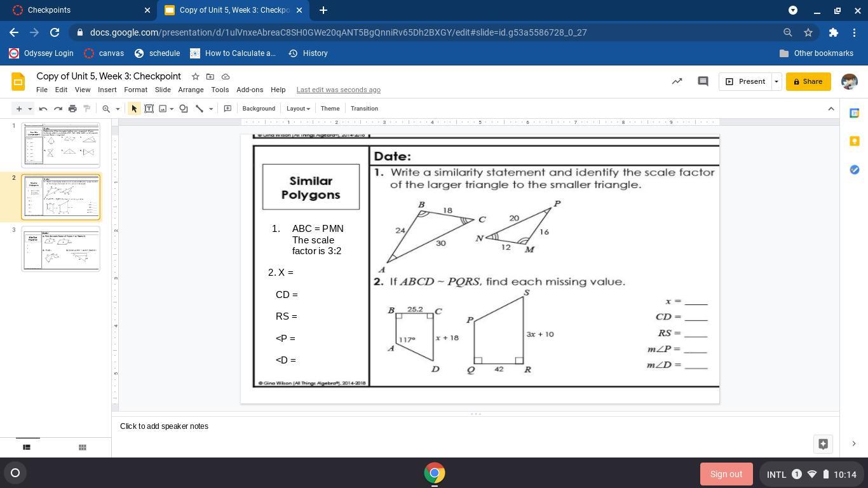Check the cloud save status icon

click(226, 76)
